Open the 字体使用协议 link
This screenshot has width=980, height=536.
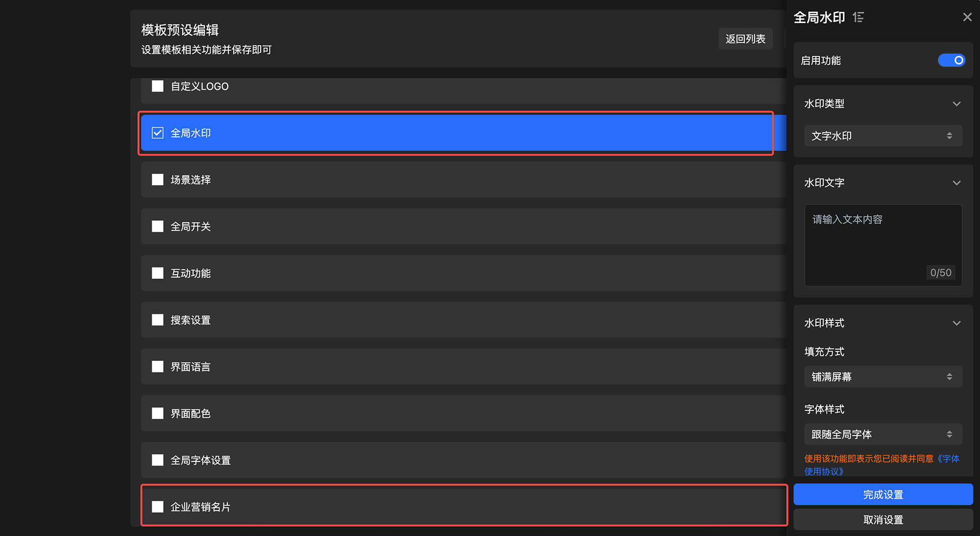pyautogui.click(x=824, y=471)
